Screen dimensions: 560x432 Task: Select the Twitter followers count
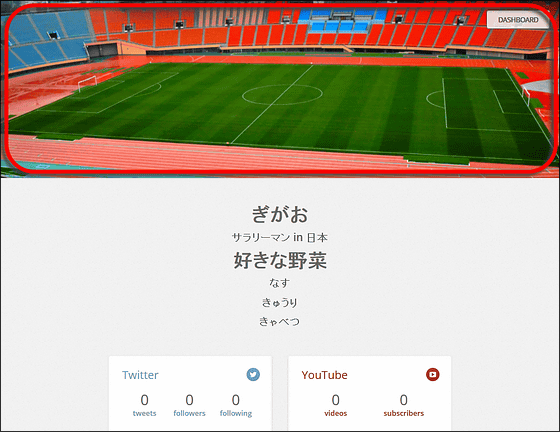point(189,400)
